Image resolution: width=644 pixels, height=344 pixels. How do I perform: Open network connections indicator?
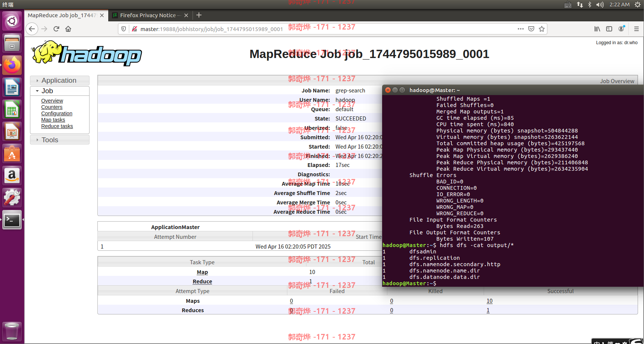(580, 4)
